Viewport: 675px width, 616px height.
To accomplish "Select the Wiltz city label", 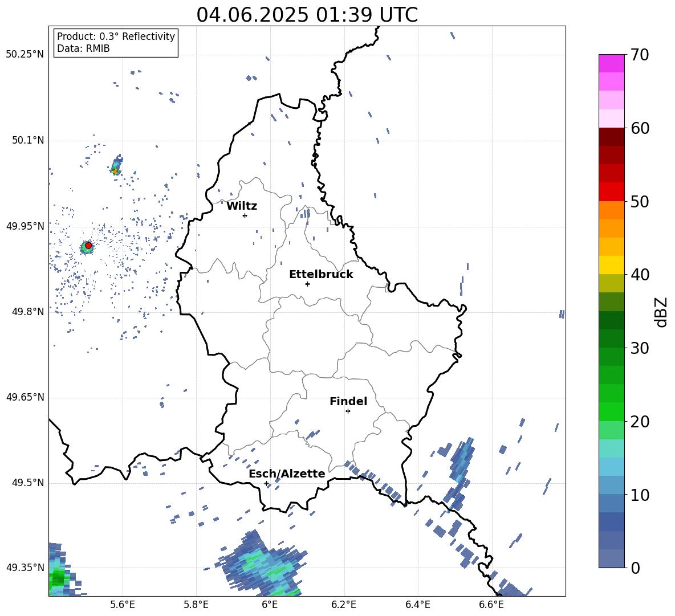I will (x=242, y=206).
